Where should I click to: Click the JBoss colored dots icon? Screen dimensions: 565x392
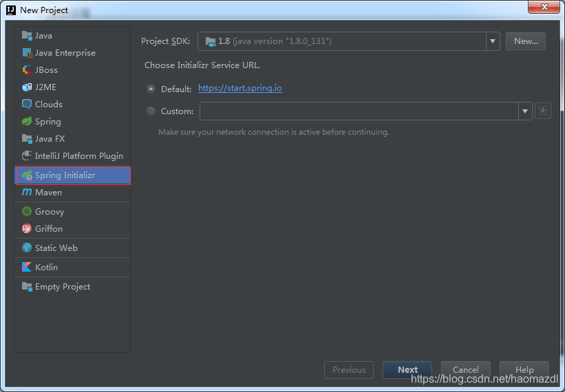pos(27,70)
